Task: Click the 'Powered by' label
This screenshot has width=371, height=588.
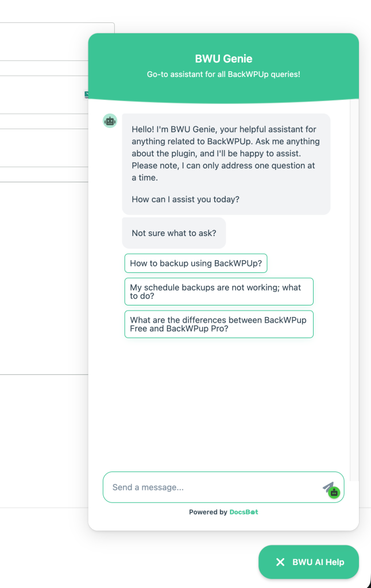Action: pyautogui.click(x=208, y=512)
